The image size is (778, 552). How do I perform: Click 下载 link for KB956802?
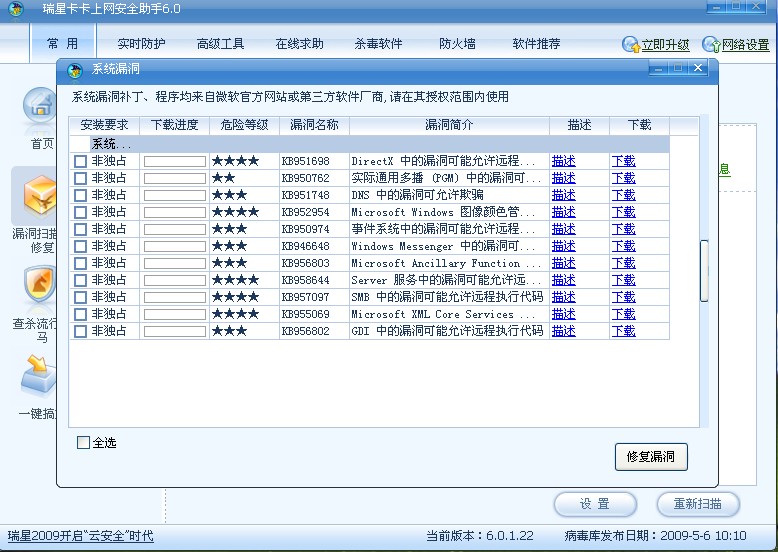pyautogui.click(x=623, y=331)
